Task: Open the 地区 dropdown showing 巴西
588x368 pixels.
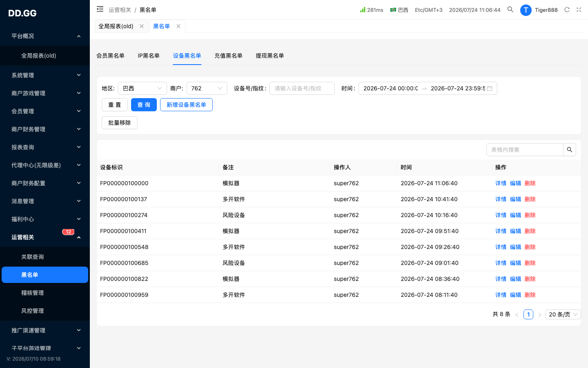Action: [x=143, y=88]
